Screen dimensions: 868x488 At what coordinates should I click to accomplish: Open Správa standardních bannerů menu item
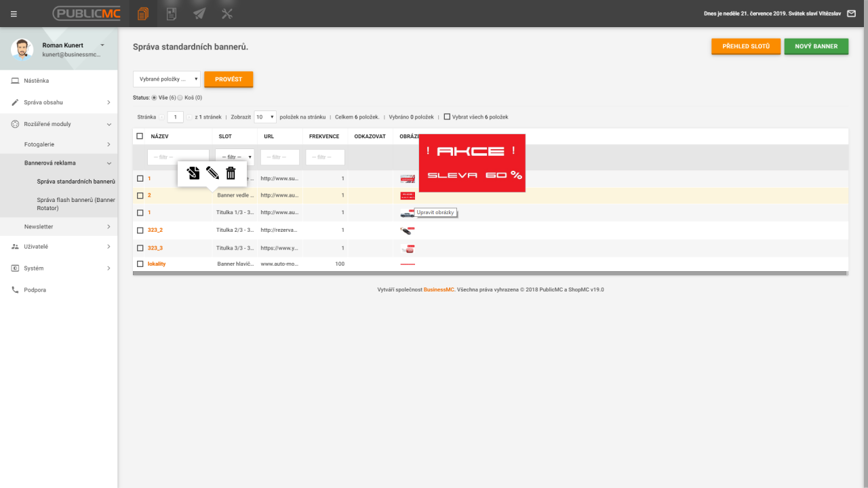point(76,182)
